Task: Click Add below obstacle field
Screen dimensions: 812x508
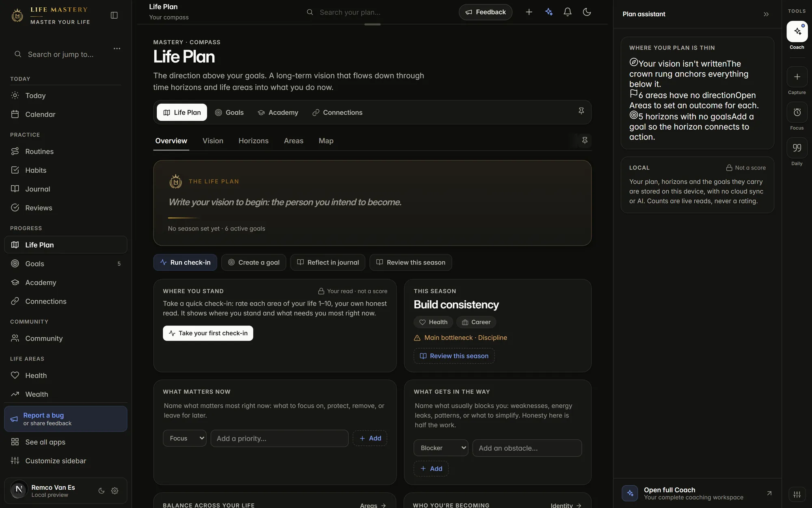Action: 431,469
